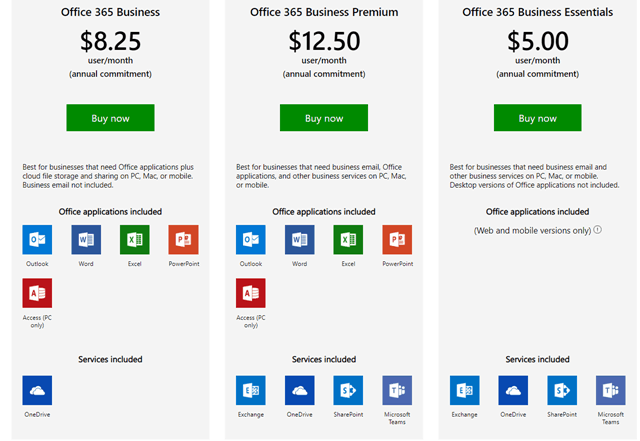Click Excel icon in Business Premium column
Viewport: 640px width, 441px height.
(x=348, y=240)
